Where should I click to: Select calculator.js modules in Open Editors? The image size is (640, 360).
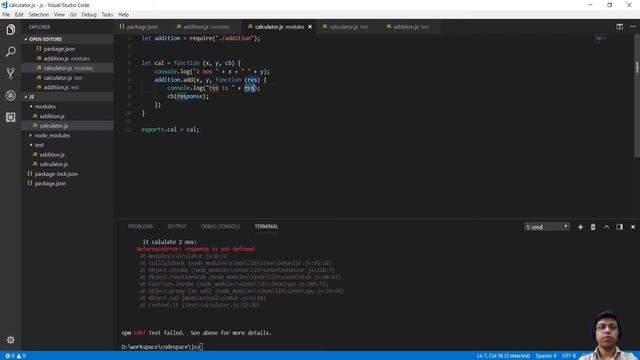click(x=67, y=68)
